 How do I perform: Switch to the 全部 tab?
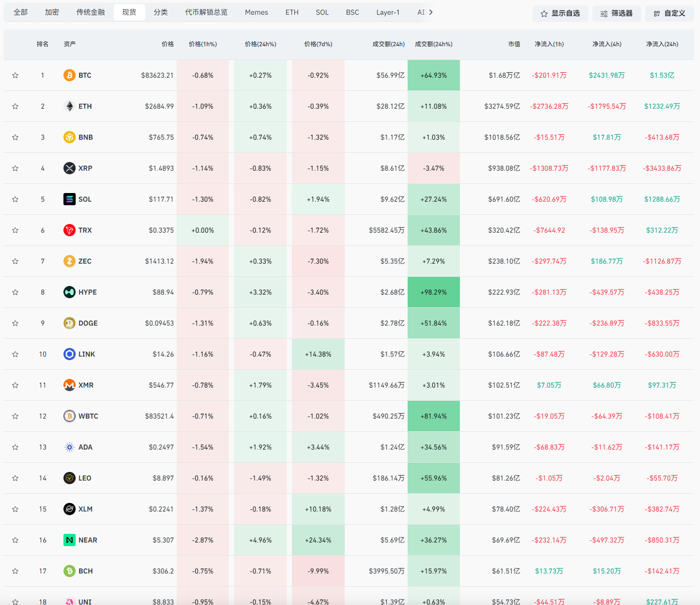pos(21,12)
